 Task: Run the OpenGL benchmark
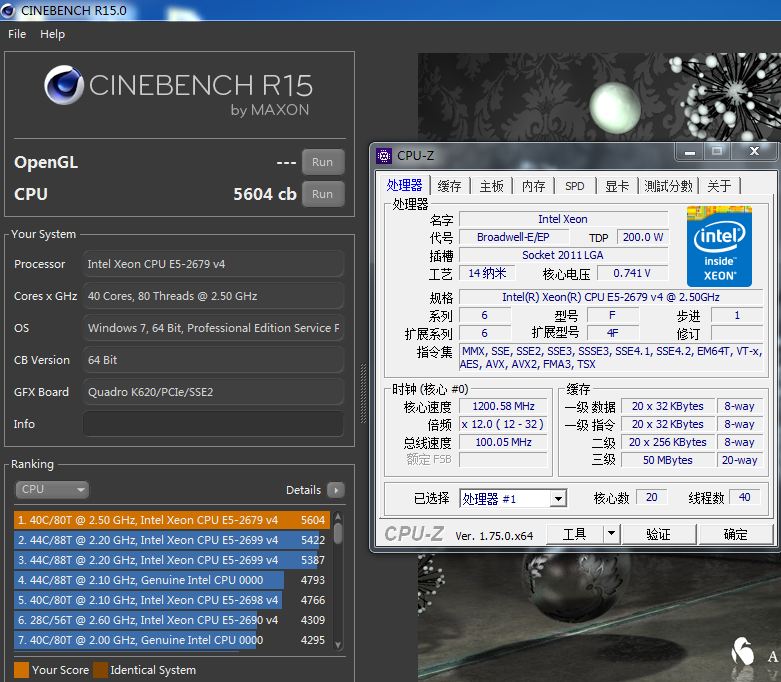click(x=323, y=162)
